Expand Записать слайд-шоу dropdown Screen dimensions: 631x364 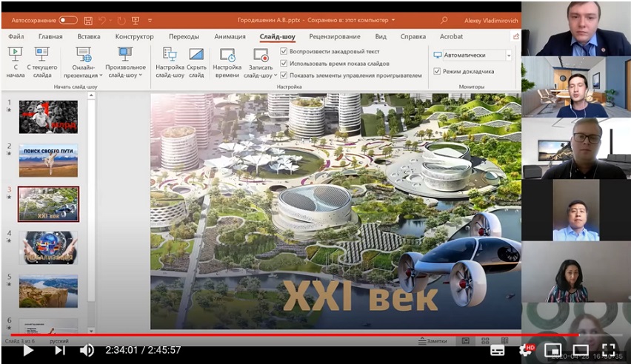click(276, 75)
